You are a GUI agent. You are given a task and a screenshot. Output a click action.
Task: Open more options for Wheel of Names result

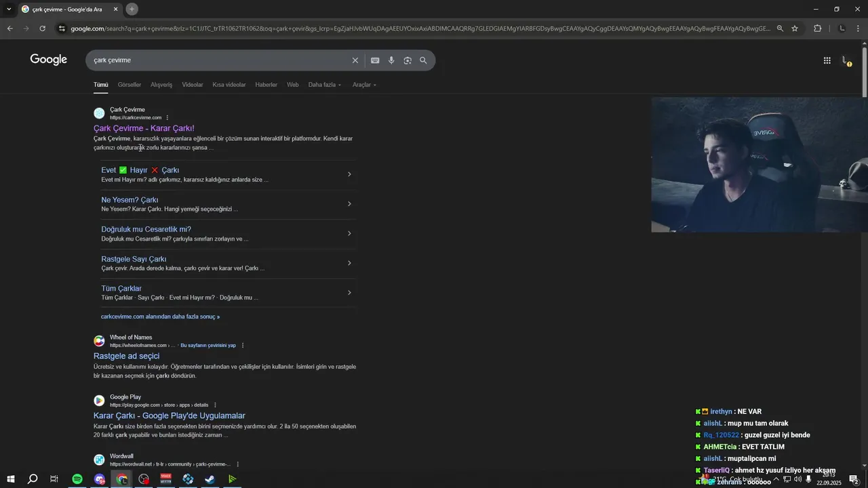243,346
